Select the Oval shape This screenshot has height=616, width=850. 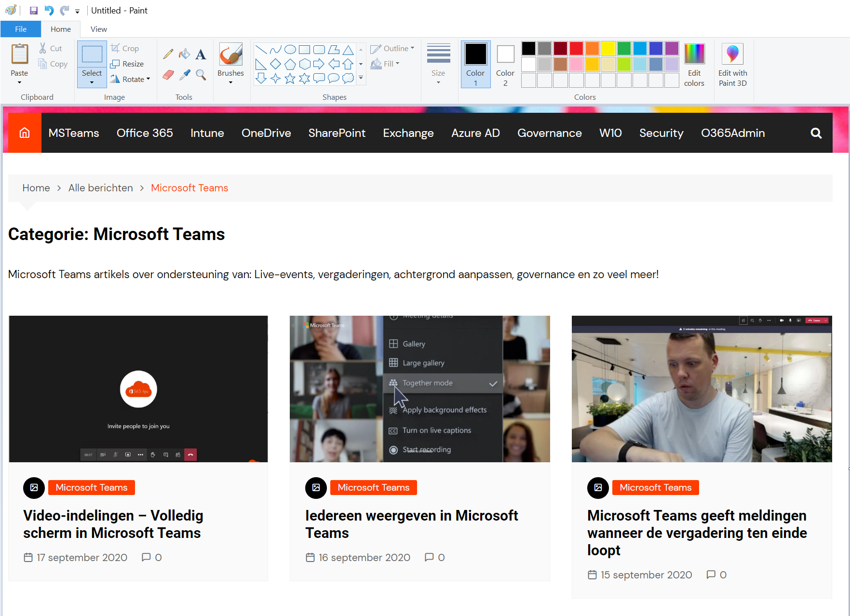pyautogui.click(x=290, y=49)
